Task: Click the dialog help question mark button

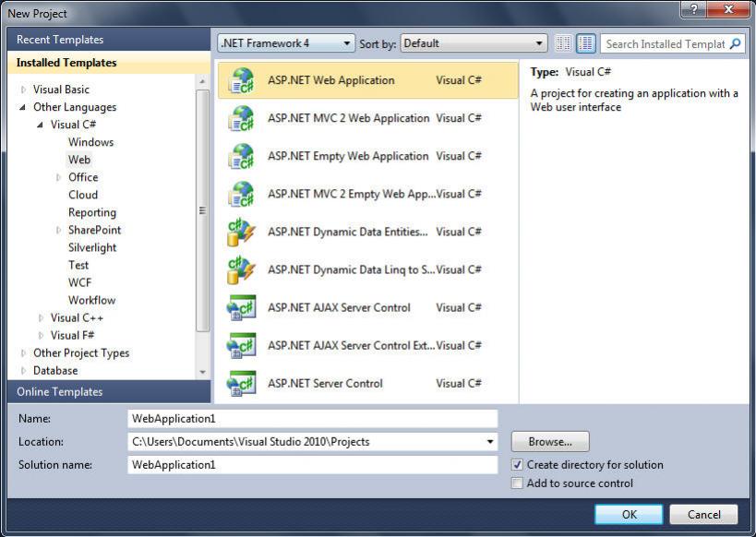Action: 694,8
